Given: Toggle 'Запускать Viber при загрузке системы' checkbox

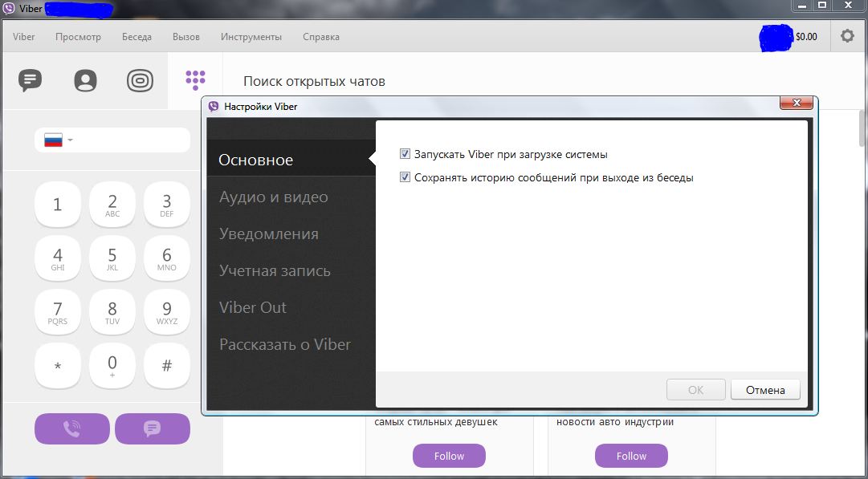Looking at the screenshot, I should [405, 154].
